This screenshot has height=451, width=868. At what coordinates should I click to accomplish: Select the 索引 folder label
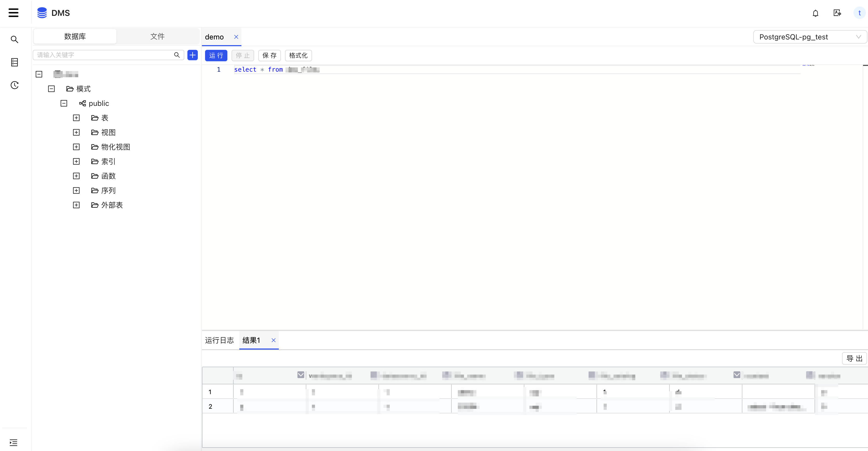tap(108, 161)
